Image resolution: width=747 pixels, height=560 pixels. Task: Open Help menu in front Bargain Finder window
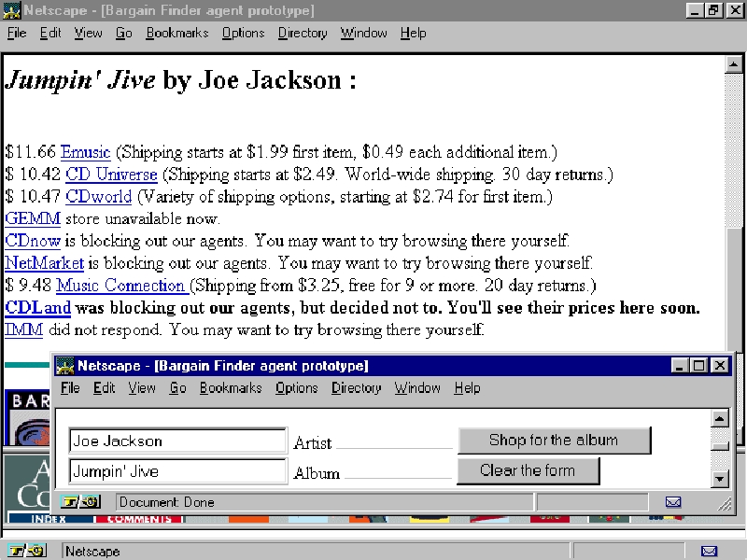coord(467,388)
